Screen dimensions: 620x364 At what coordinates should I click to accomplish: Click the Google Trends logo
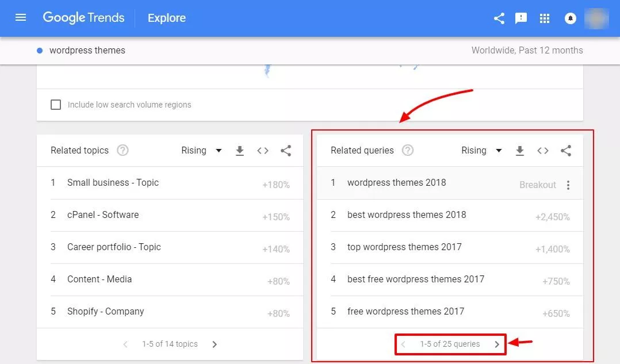(x=83, y=18)
